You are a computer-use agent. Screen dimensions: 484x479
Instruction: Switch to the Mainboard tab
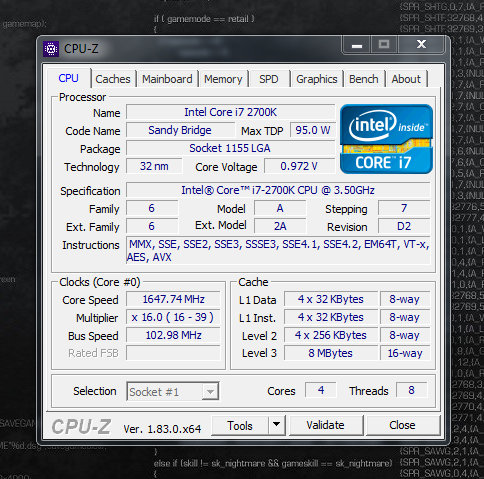click(x=167, y=79)
